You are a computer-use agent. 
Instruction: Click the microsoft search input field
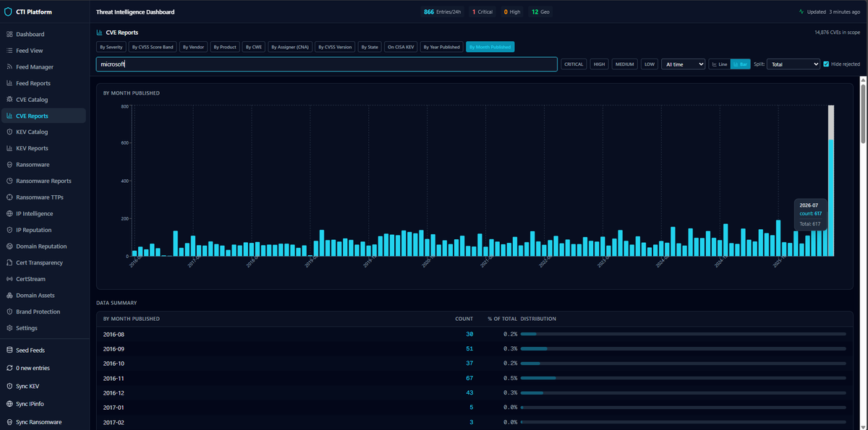pos(327,64)
